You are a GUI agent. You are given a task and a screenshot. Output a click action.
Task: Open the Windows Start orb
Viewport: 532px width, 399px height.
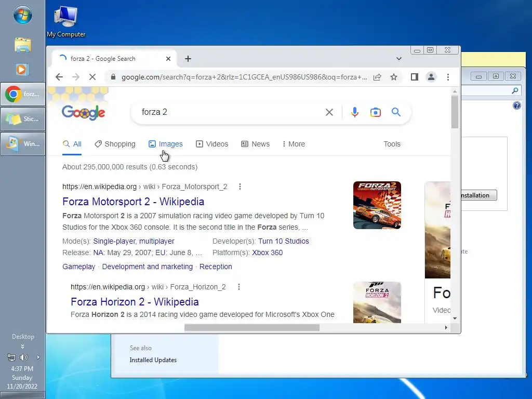click(x=23, y=15)
